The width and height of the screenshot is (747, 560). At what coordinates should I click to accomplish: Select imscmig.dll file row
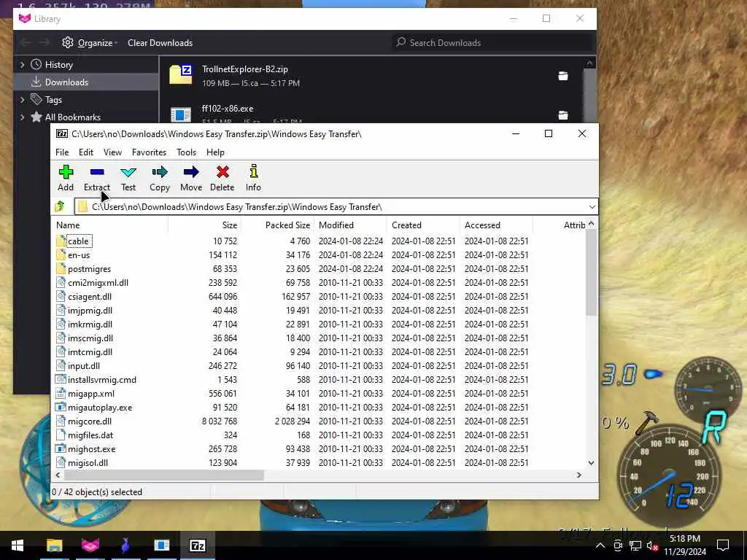coord(320,338)
